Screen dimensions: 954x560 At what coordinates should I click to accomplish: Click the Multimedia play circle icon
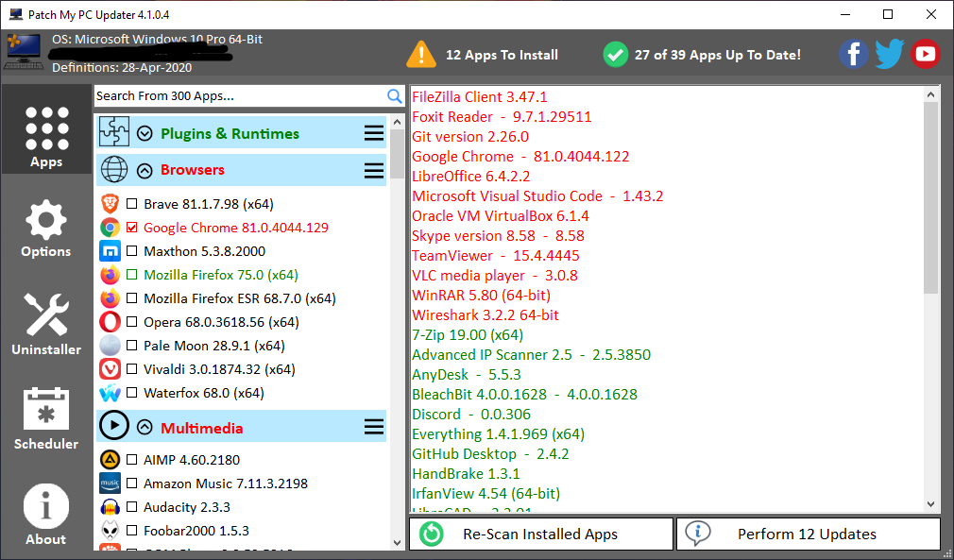(x=114, y=425)
